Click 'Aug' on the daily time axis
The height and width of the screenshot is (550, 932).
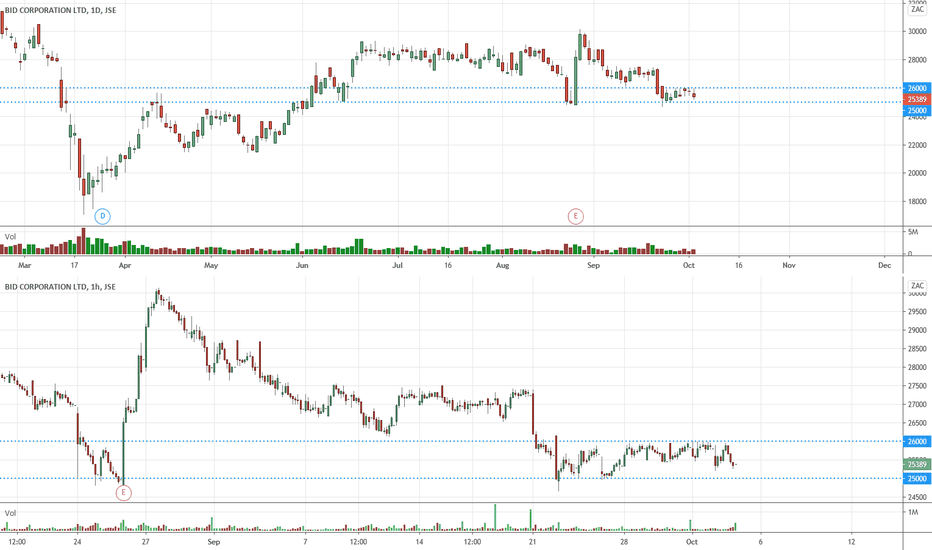tap(502, 265)
